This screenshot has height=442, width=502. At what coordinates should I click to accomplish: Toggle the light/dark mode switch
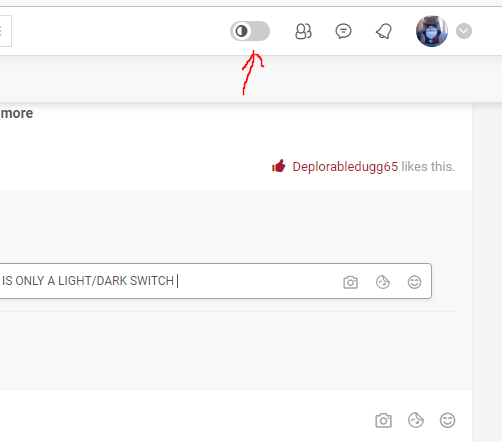[x=250, y=31]
